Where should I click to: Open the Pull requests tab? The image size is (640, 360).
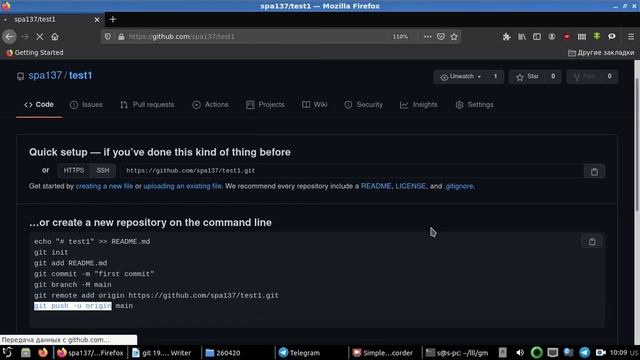147,104
